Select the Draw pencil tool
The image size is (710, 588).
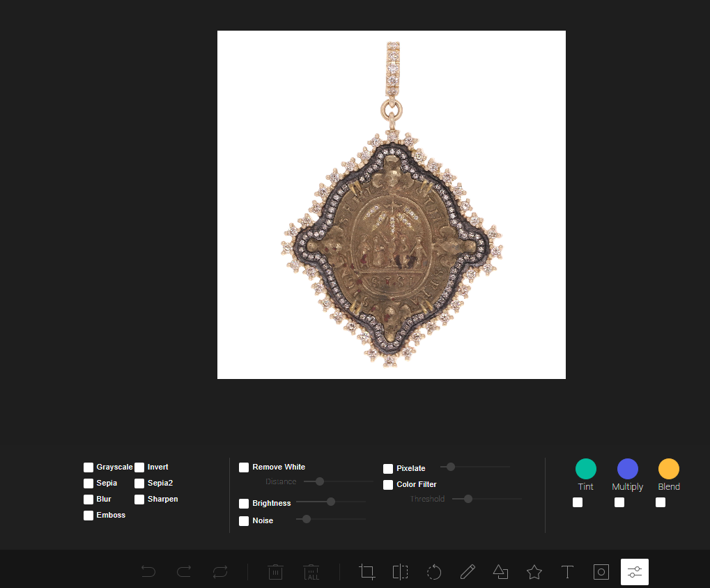point(468,572)
